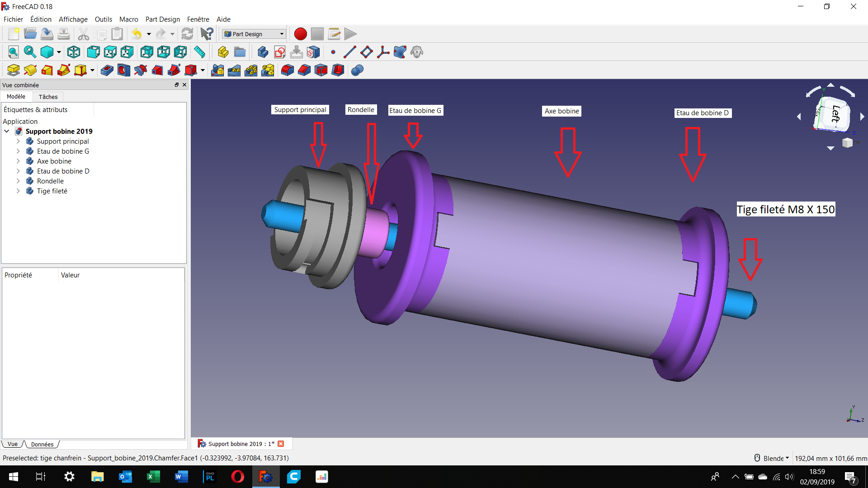Click the Refresh recompute icon
Image resolution: width=868 pixels, height=488 pixels.
pos(187,34)
